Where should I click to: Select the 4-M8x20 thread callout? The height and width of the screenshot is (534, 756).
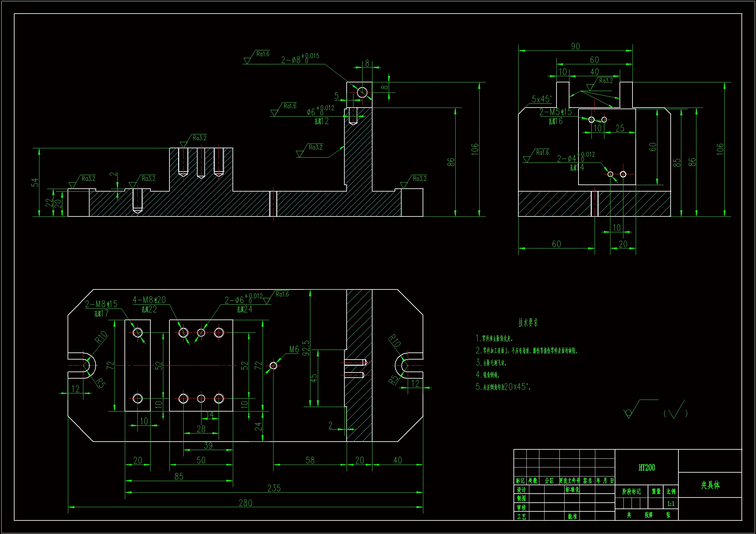pos(149,300)
